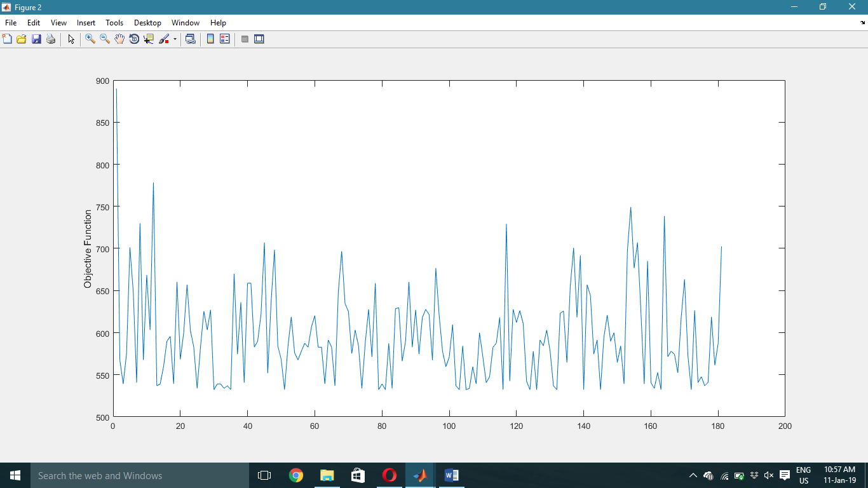
Task: Print the figure using the printer icon
Action: (51, 39)
